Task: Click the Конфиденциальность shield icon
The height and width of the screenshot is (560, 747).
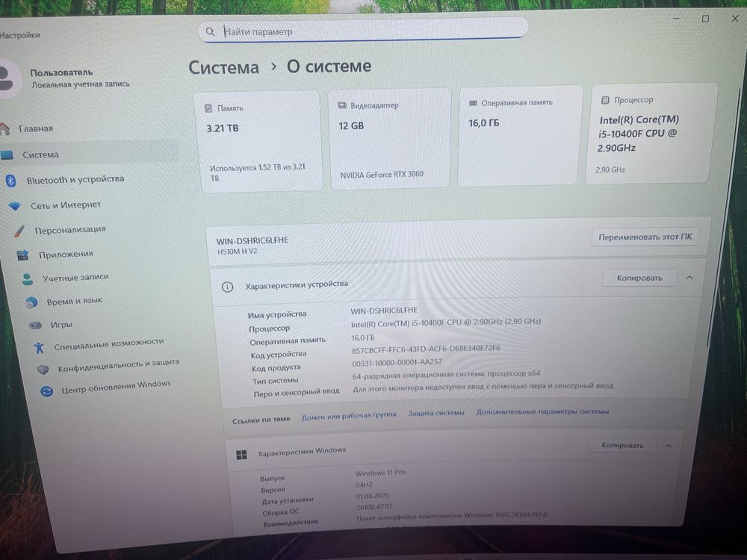Action: point(43,370)
